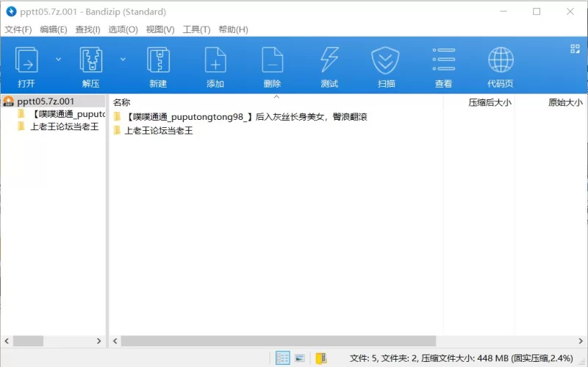Click the toolbar customize grid icon
The image size is (588, 367).
(575, 49)
